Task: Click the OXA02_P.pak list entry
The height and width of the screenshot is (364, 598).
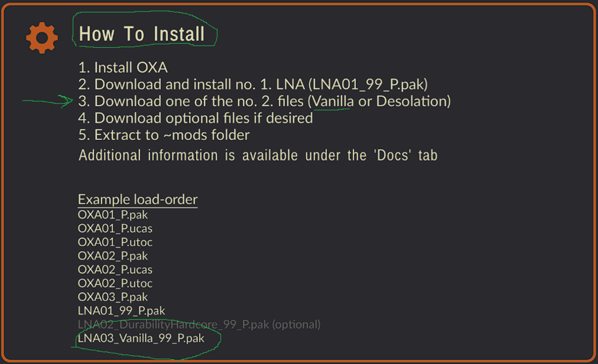Action: pos(112,256)
